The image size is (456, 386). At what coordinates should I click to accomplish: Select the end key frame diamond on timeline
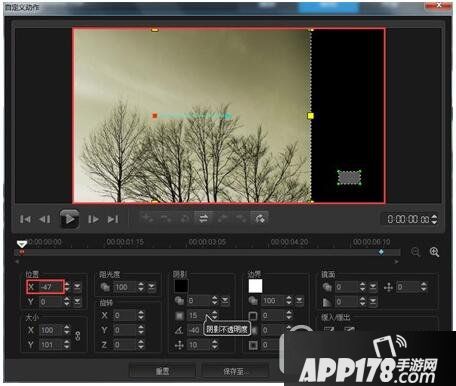(x=381, y=252)
